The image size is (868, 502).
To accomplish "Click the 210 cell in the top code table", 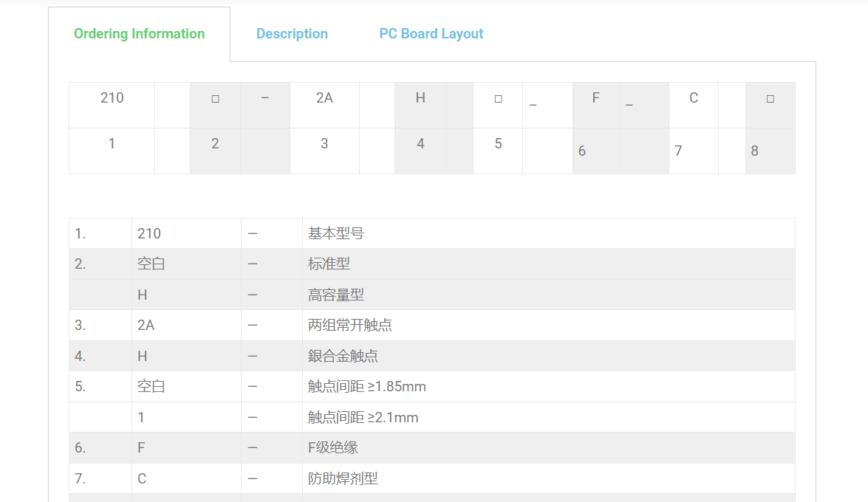I will pyautogui.click(x=112, y=98).
